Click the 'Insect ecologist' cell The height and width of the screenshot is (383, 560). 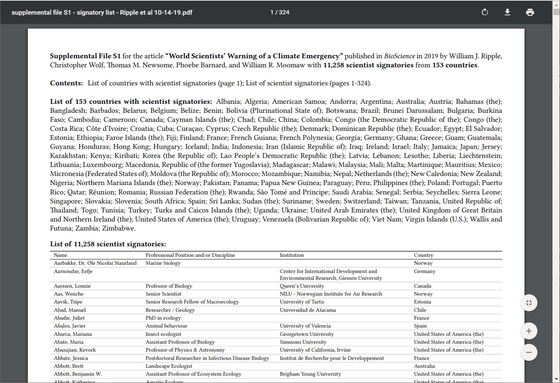tap(163, 334)
